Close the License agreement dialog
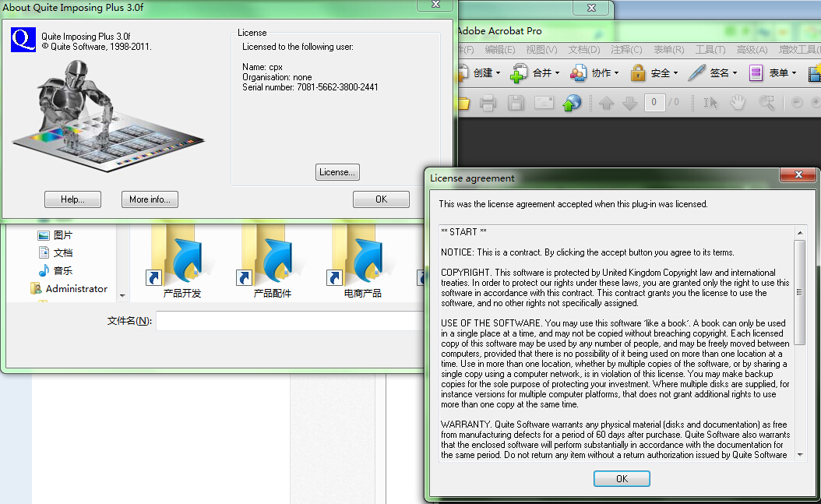The image size is (821, 504). 798,174
